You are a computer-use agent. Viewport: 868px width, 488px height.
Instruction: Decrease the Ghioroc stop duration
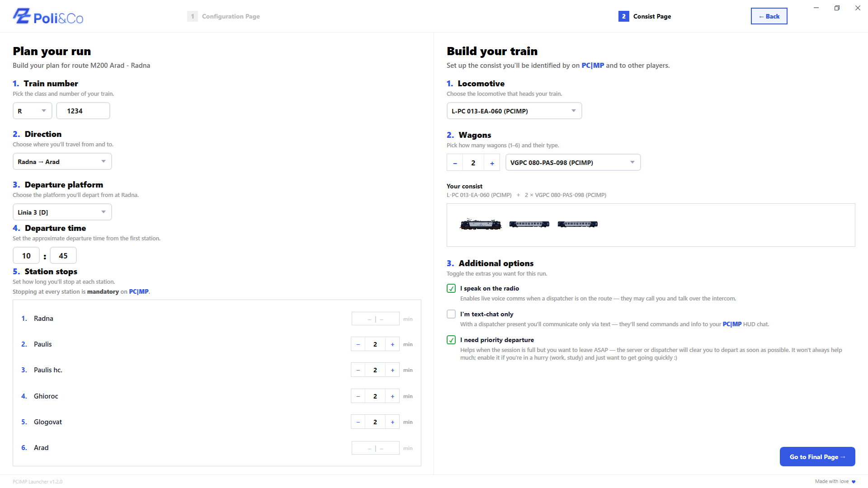click(x=358, y=396)
